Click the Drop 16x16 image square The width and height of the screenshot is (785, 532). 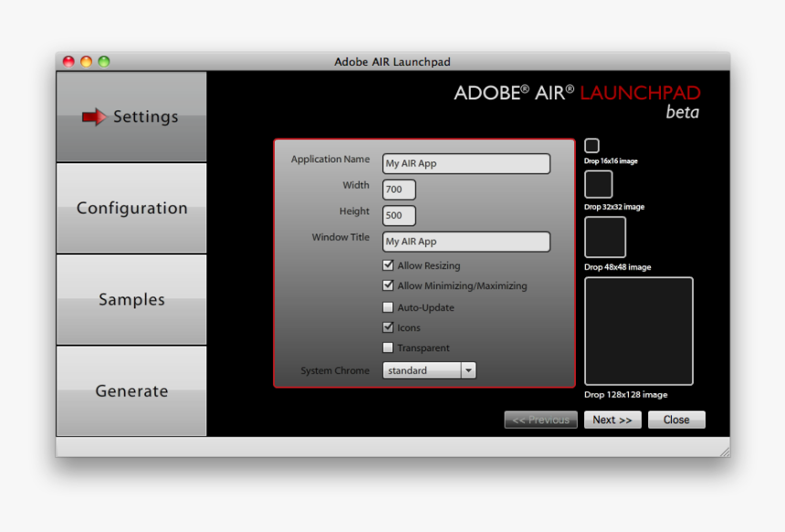pos(591,144)
